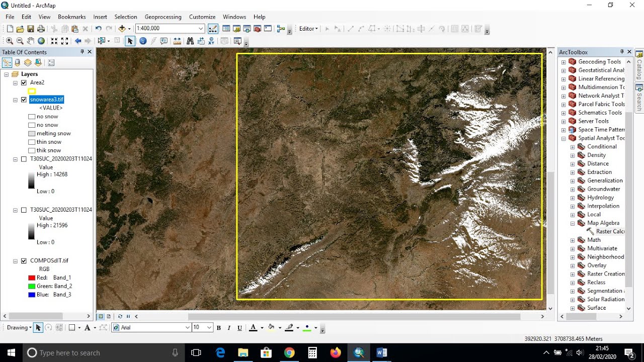Select the Reclass toolset

point(596,283)
